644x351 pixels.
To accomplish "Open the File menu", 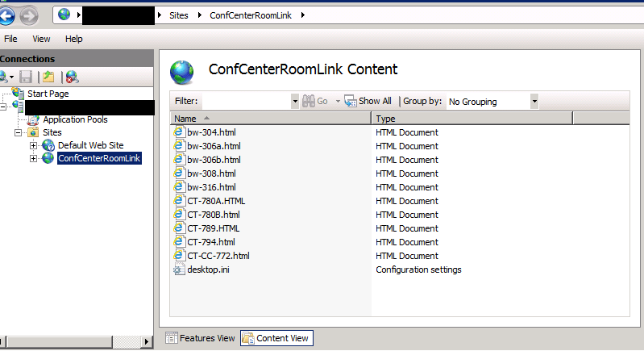I will coord(10,39).
